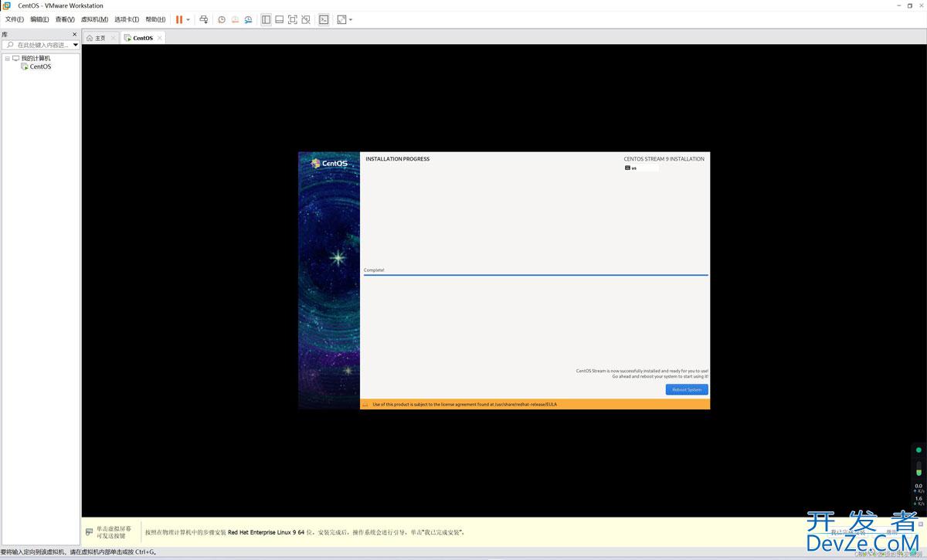Close the 主页 tab
This screenshot has height=560, width=927.
coord(113,38)
